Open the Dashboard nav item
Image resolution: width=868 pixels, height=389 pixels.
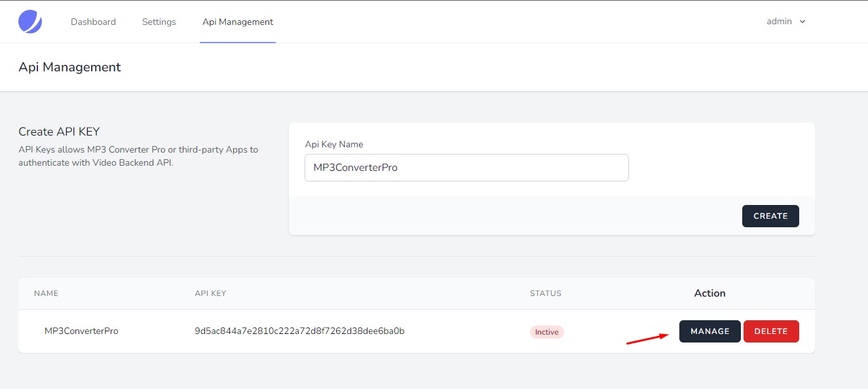pyautogui.click(x=93, y=22)
